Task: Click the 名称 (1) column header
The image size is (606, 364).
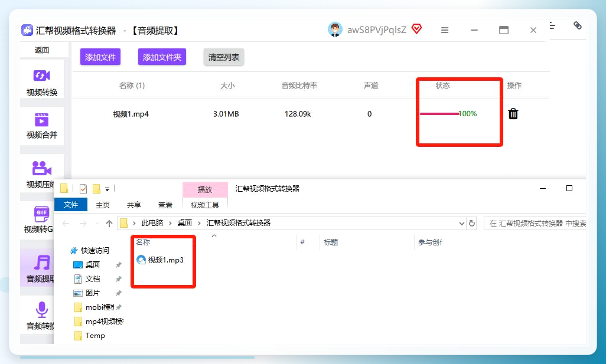Action: coord(132,86)
